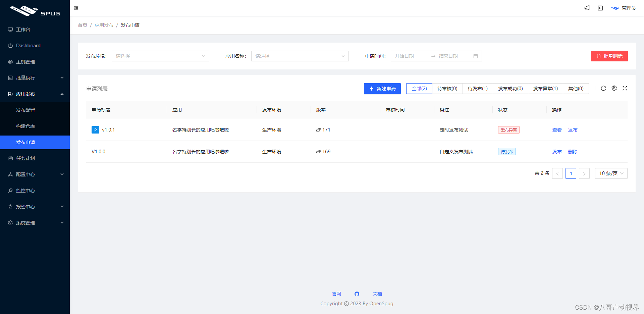
Task: Click V1.0.0 request title
Action: [98, 152]
